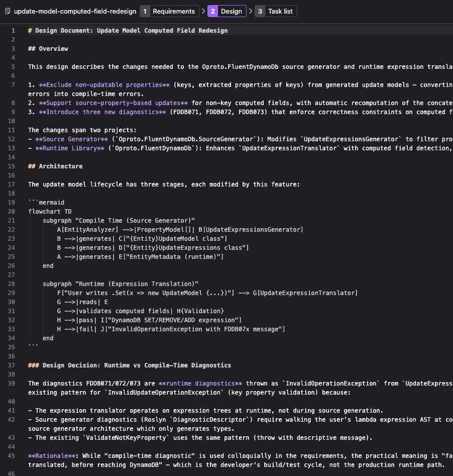Open the Requirements step tab
The height and width of the screenshot is (476, 453).
click(169, 11)
